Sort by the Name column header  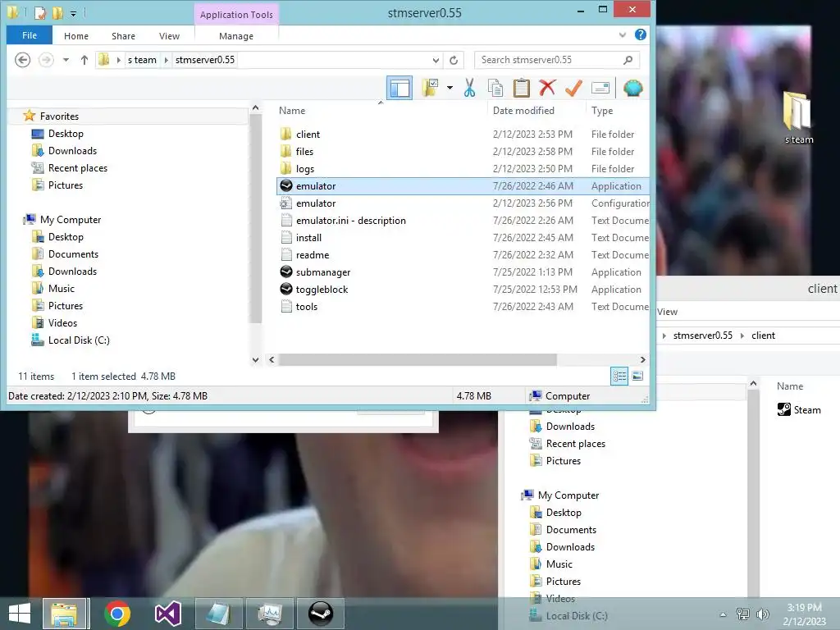[292, 111]
